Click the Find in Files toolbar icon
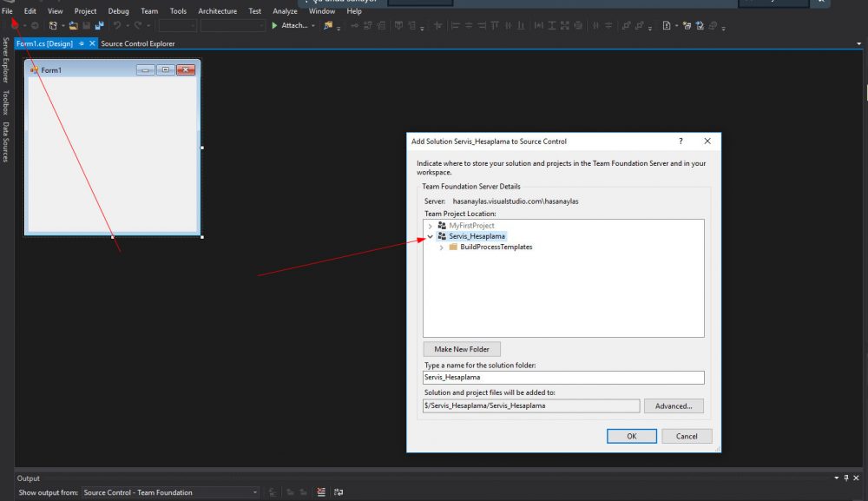868x501 pixels. click(328, 25)
